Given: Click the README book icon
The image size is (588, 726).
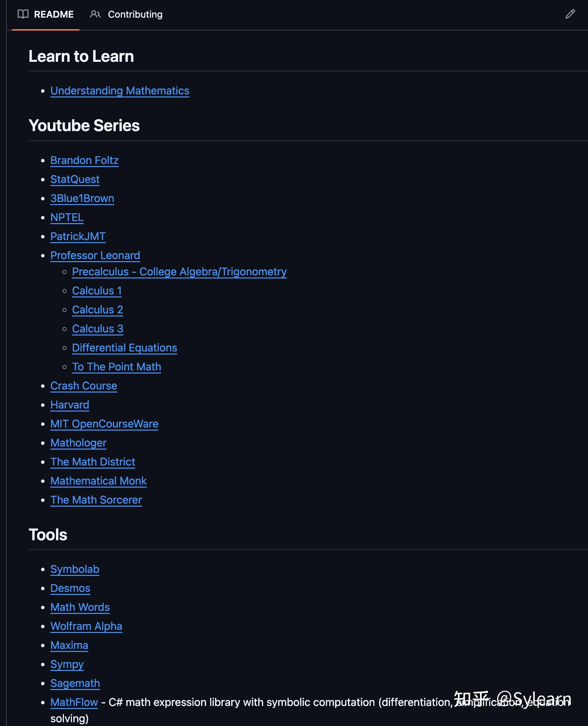Looking at the screenshot, I should [x=22, y=14].
